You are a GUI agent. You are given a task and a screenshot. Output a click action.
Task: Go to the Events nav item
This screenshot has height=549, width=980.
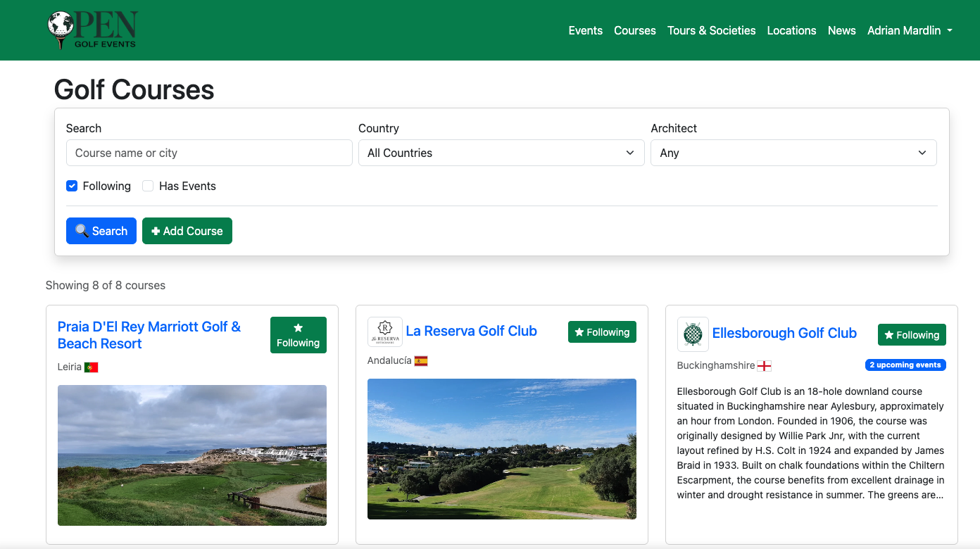pos(585,30)
